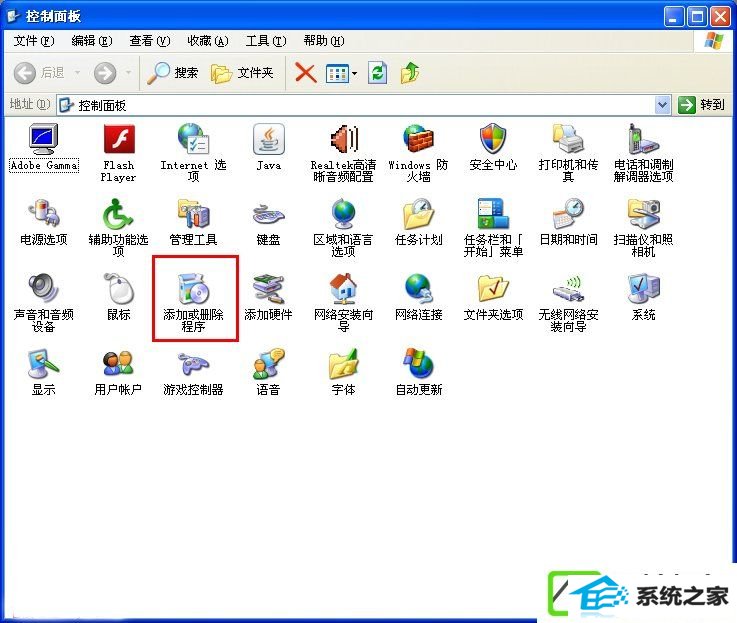The image size is (737, 623).
Task: Expand the back button history arrow
Action: pos(78,73)
